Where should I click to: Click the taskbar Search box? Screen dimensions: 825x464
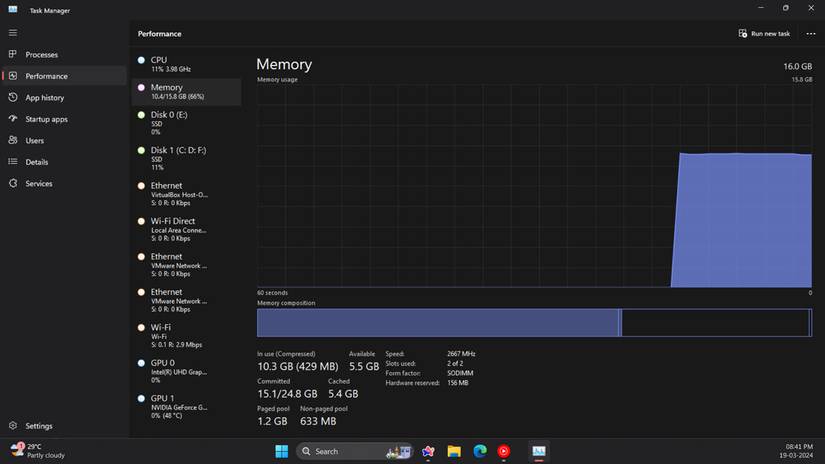[355, 451]
